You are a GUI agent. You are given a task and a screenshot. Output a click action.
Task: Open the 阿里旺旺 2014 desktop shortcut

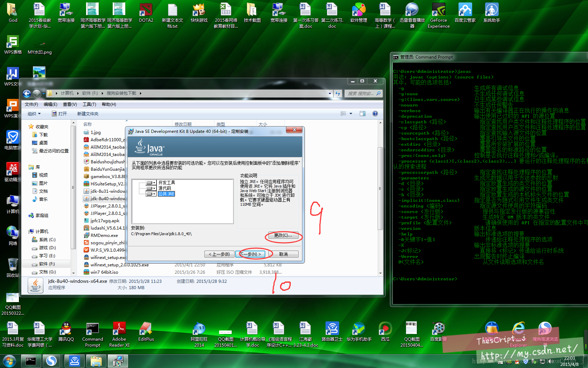point(199,334)
